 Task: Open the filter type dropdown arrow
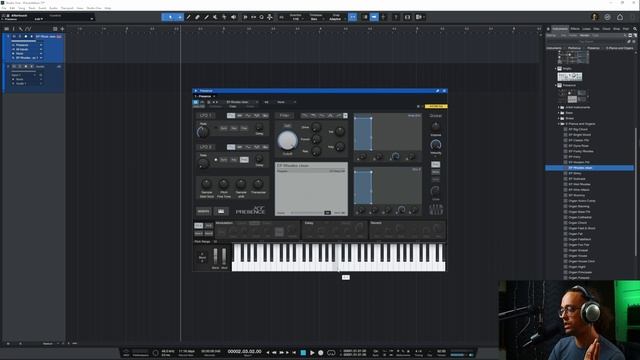coord(345,116)
